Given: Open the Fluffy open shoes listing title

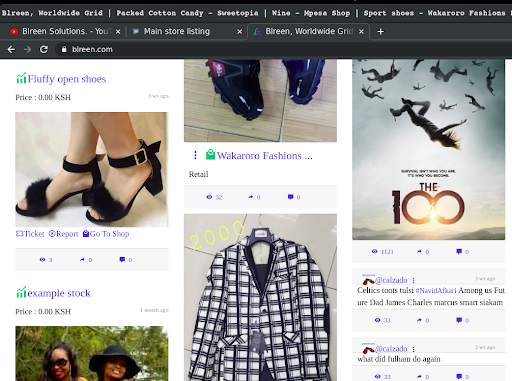Looking at the screenshot, I should 67,79.
